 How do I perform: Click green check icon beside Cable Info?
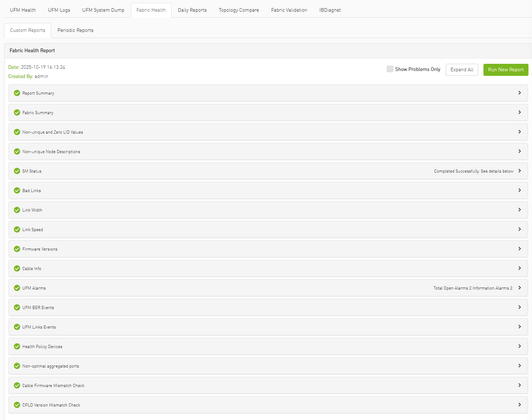point(17,268)
